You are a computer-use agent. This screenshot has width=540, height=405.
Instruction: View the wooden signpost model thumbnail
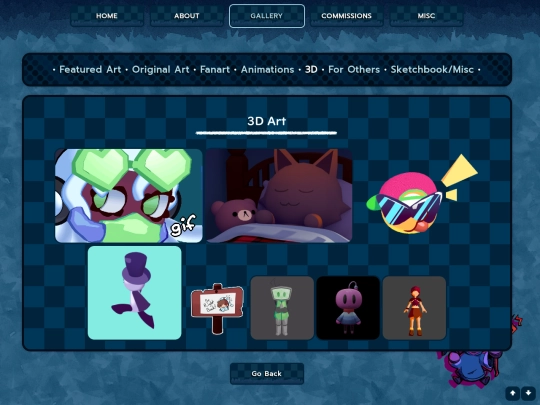coord(217,308)
